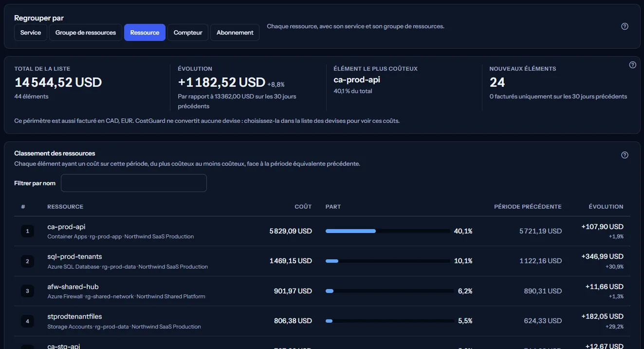
Task: Open the afw-shared-hub resource row
Action: (x=322, y=291)
